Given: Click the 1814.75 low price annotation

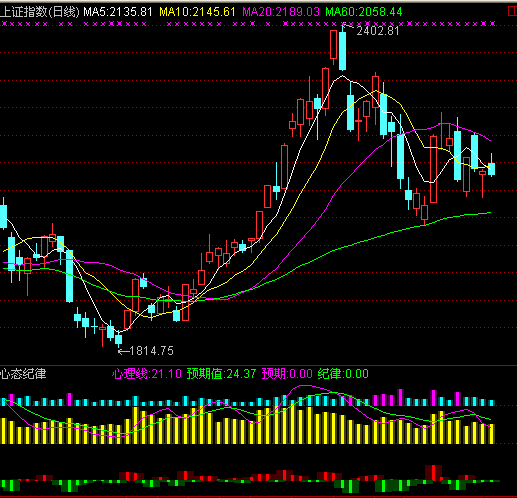Looking at the screenshot, I should coord(152,351).
